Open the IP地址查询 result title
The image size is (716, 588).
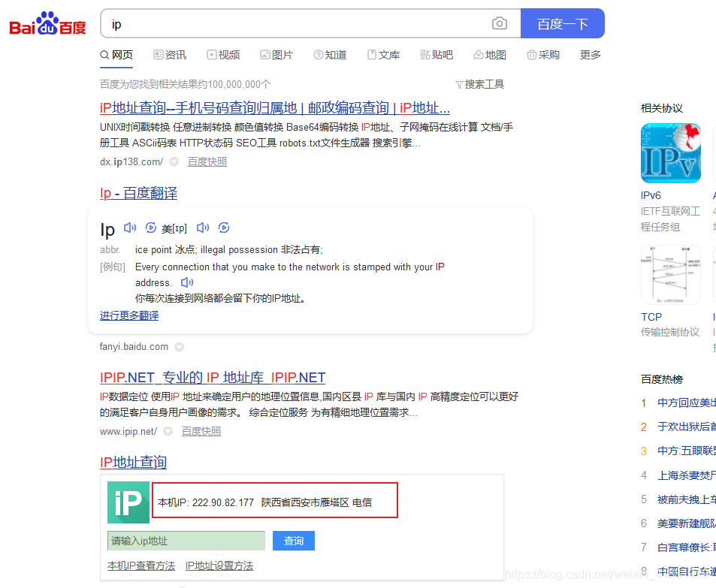[x=133, y=462]
